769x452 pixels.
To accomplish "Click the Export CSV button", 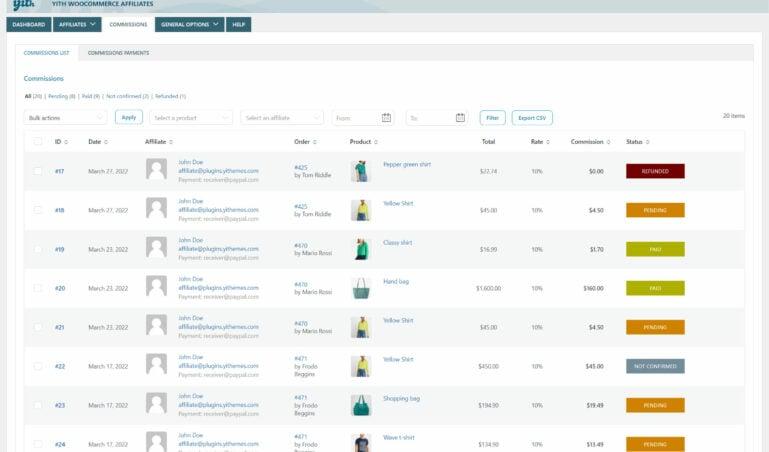I will click(x=532, y=118).
